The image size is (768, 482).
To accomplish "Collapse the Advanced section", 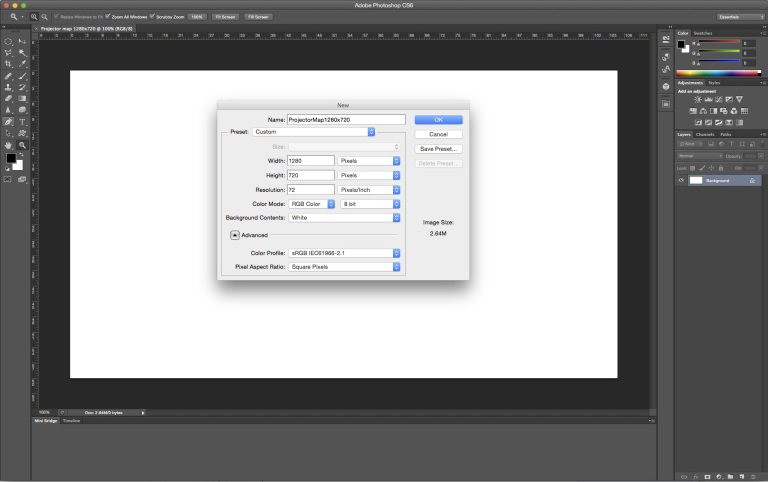I will point(235,235).
